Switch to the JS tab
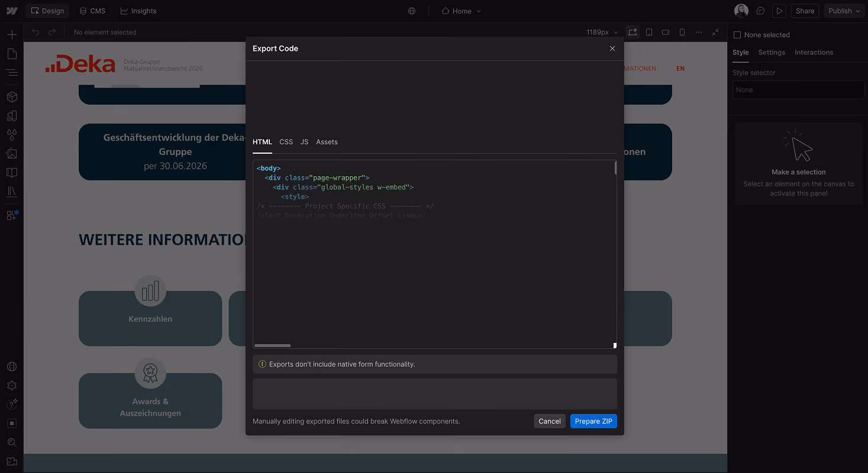Image resolution: width=868 pixels, height=473 pixels. [x=304, y=142]
